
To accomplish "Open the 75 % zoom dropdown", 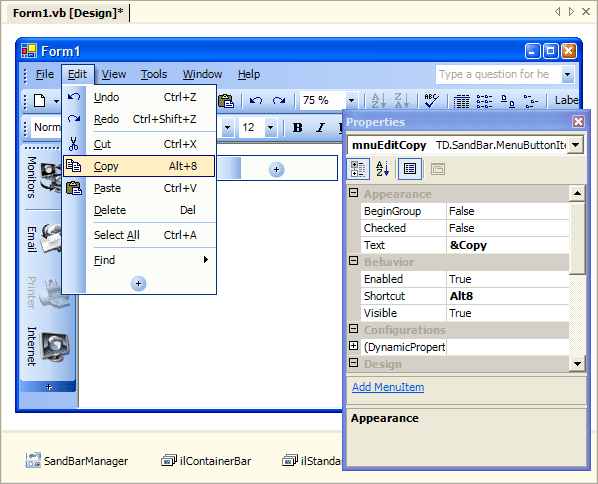I will (351, 101).
